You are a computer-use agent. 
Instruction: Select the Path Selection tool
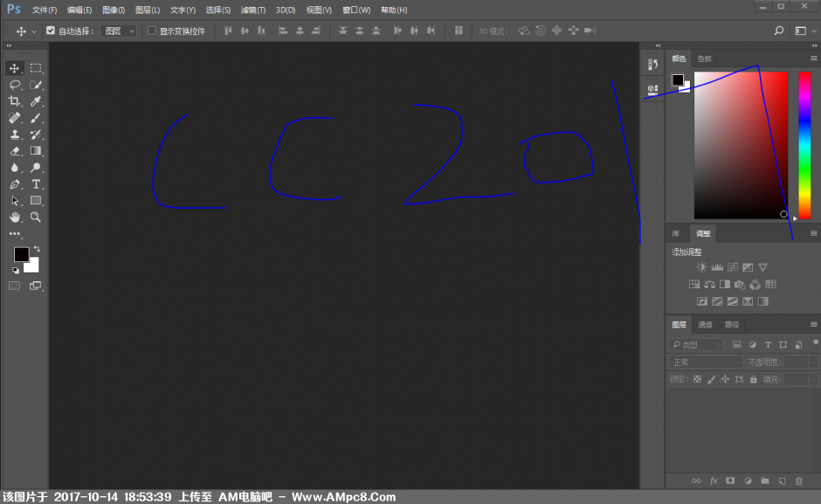[x=14, y=201]
